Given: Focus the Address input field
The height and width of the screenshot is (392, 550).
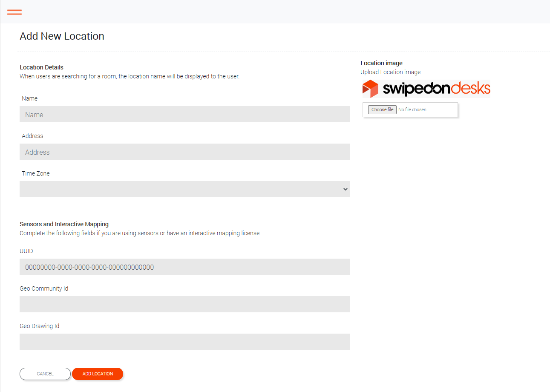Looking at the screenshot, I should point(184,152).
